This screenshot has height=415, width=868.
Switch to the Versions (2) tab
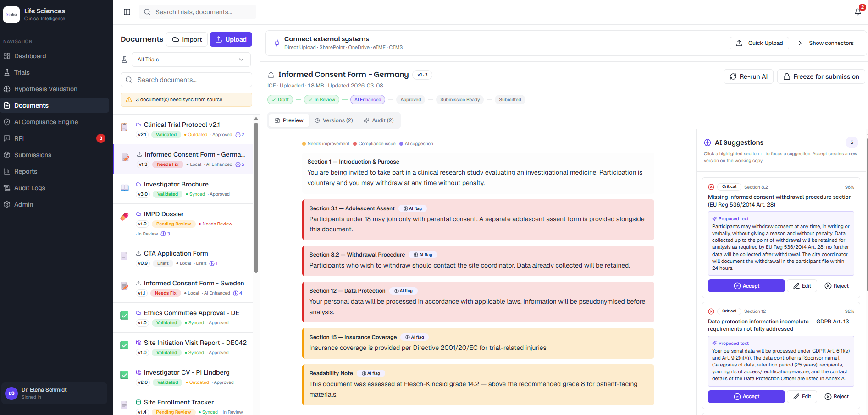coord(334,120)
